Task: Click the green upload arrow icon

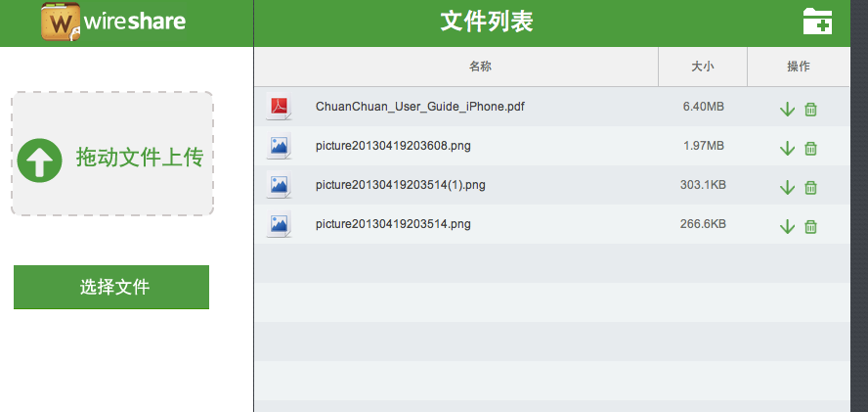Action: coord(39,160)
